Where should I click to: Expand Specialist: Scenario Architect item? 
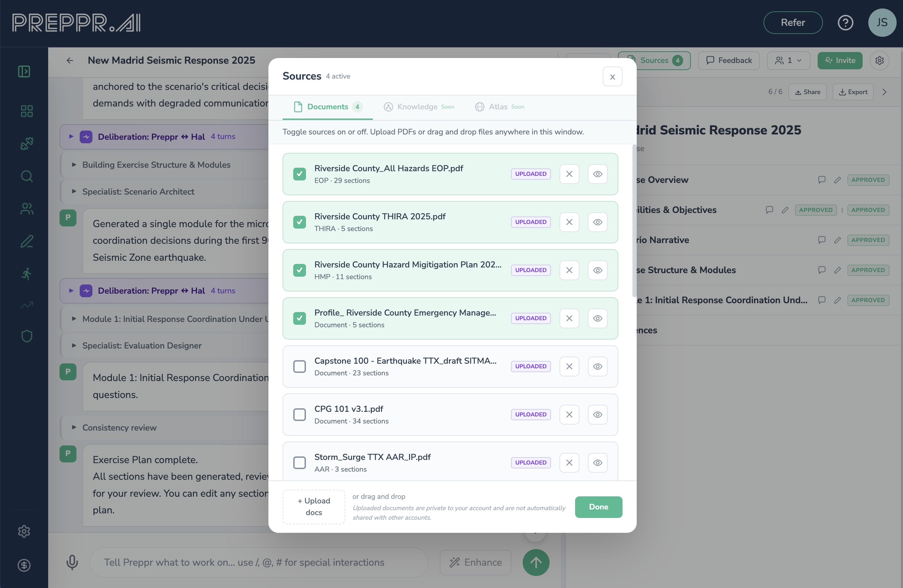pyautogui.click(x=138, y=192)
